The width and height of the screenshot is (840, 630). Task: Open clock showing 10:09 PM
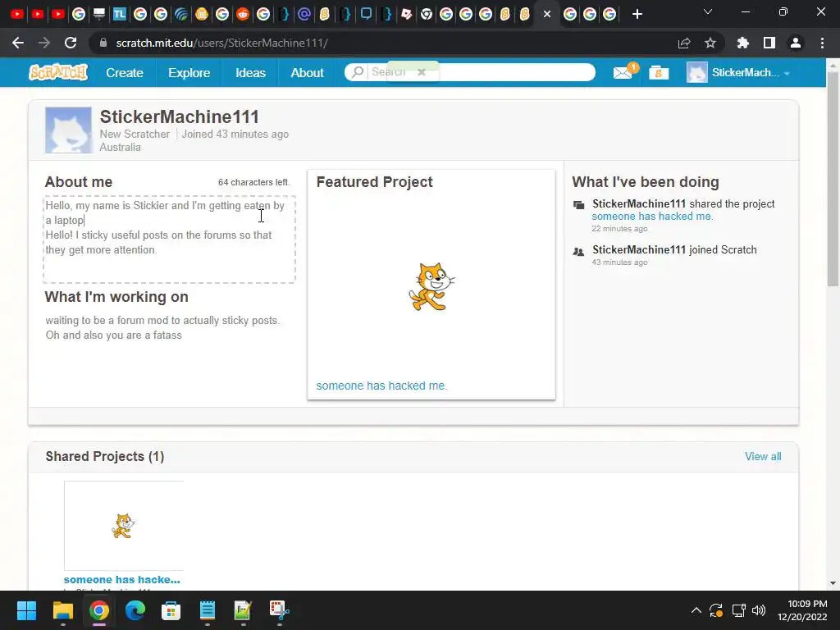pyautogui.click(x=802, y=610)
